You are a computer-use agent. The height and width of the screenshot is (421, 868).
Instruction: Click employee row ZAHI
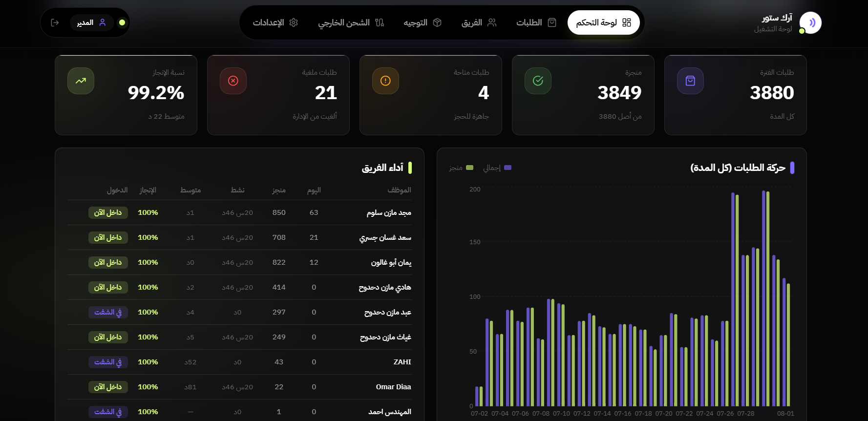[239, 362]
